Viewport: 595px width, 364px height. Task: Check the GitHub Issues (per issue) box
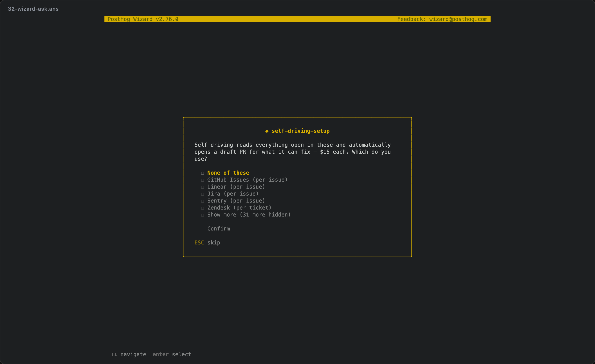[202, 180]
